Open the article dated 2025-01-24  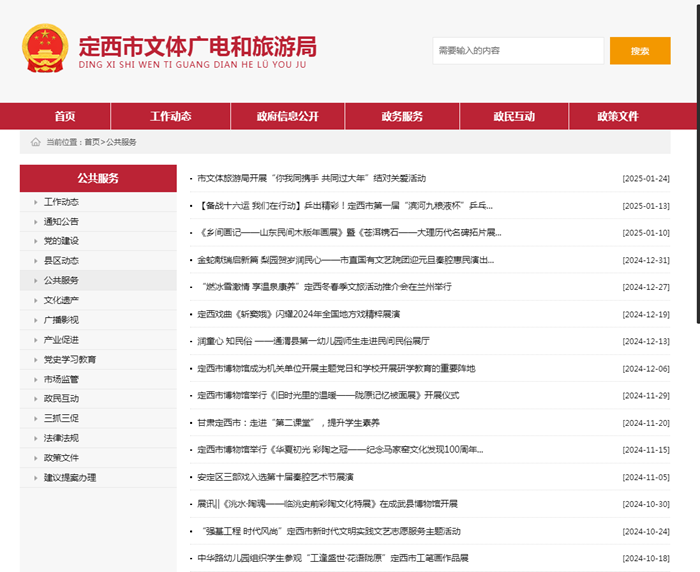coord(312,178)
